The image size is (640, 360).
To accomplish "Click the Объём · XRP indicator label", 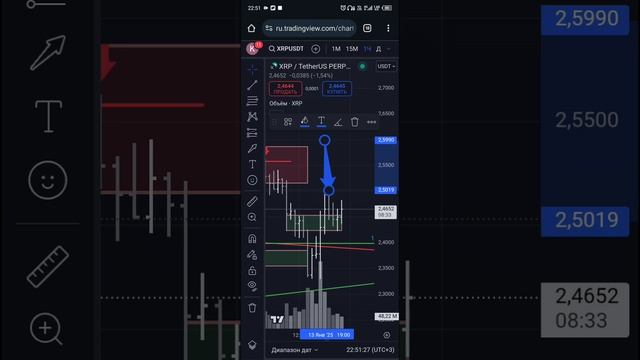I will tap(286, 104).
